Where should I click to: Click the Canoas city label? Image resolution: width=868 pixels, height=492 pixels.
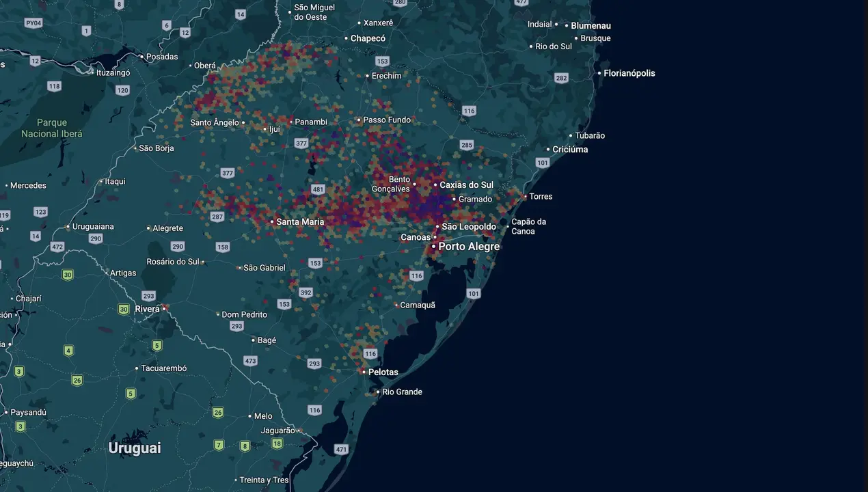point(416,238)
